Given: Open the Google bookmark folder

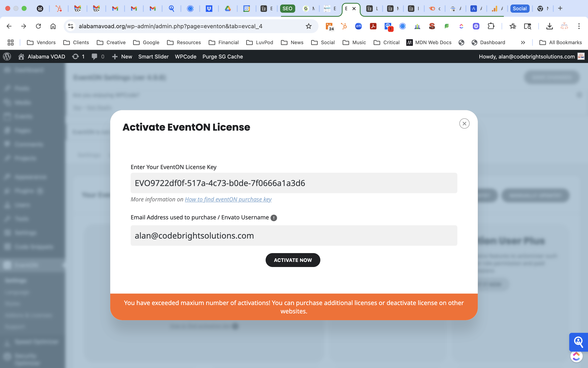Looking at the screenshot, I should (146, 43).
